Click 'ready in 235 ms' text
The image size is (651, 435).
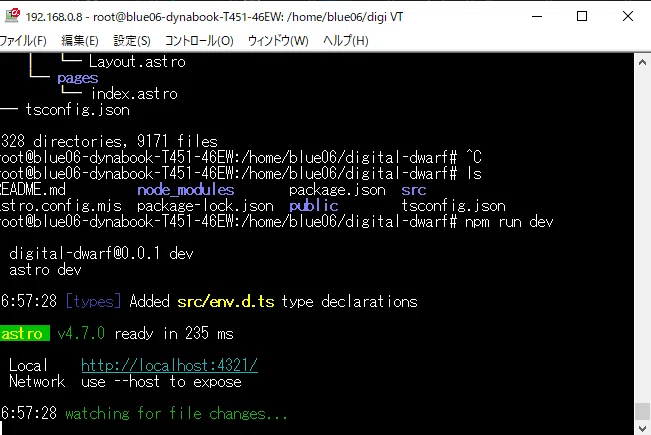pos(174,333)
